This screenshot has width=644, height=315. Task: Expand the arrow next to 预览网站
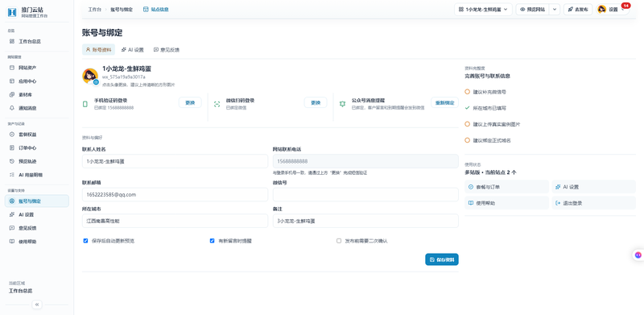[x=555, y=10]
